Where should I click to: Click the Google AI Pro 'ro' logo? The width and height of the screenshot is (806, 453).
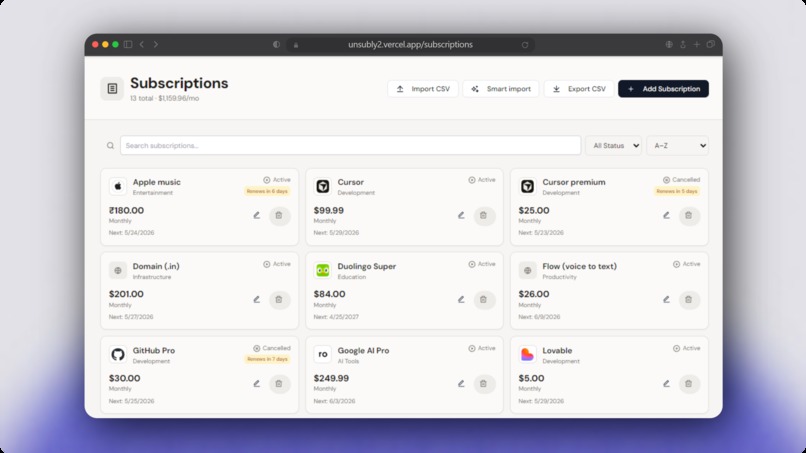[x=323, y=354]
